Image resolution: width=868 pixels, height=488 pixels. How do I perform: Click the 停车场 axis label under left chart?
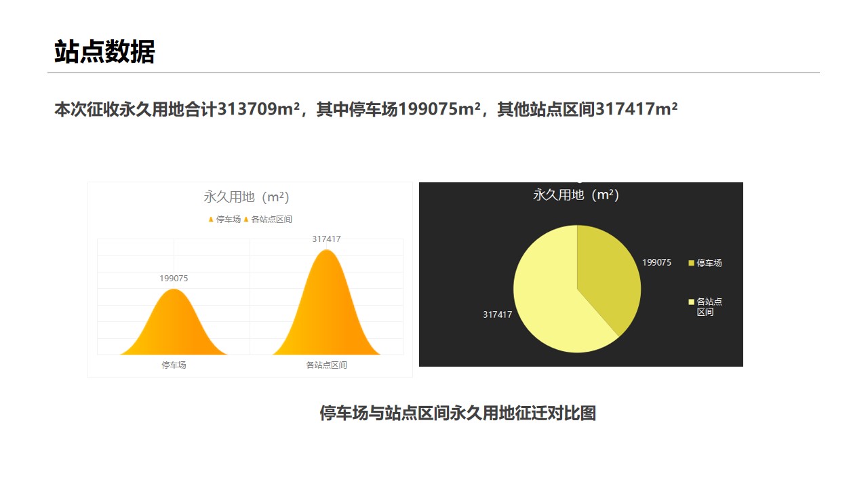coord(174,365)
